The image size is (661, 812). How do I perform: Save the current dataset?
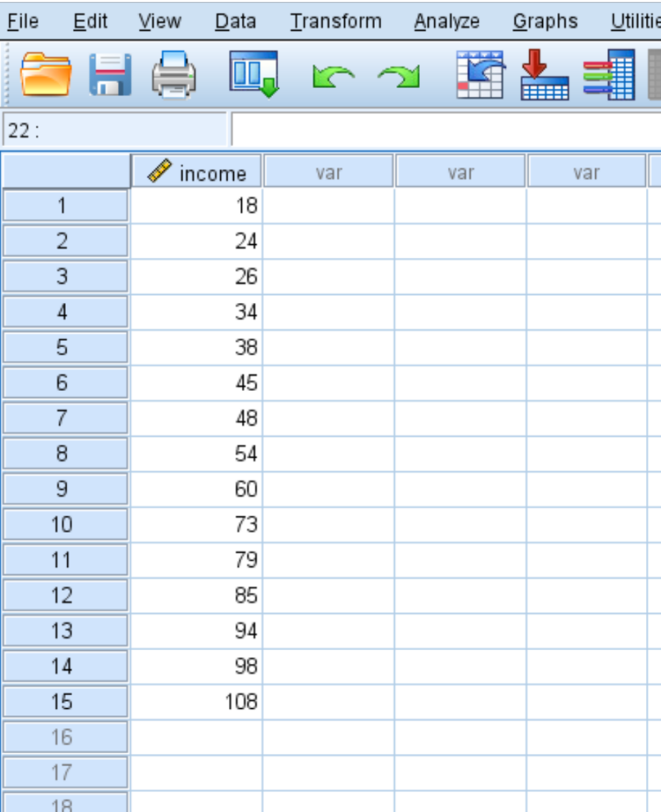109,75
